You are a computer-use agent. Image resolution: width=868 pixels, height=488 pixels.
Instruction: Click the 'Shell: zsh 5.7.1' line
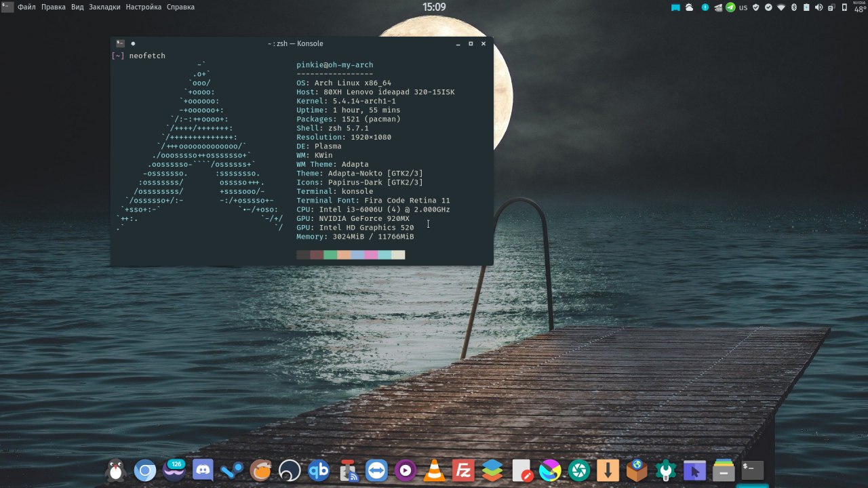(x=332, y=128)
